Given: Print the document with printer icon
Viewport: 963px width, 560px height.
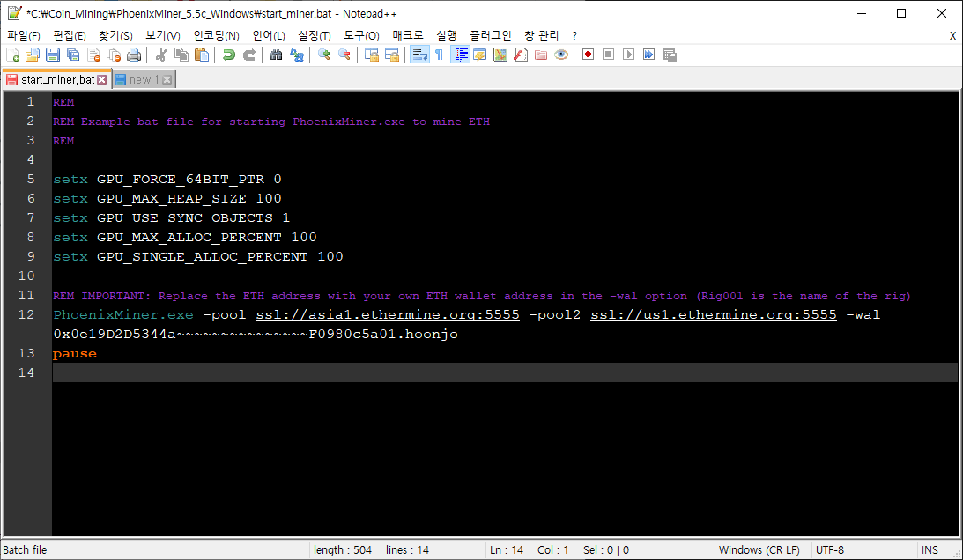Looking at the screenshot, I should [134, 55].
